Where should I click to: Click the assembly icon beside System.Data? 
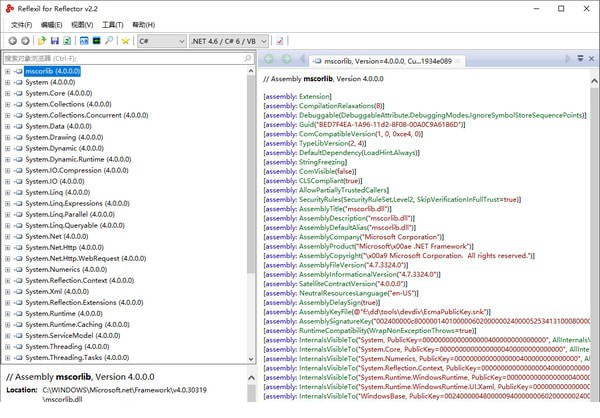tap(18, 126)
